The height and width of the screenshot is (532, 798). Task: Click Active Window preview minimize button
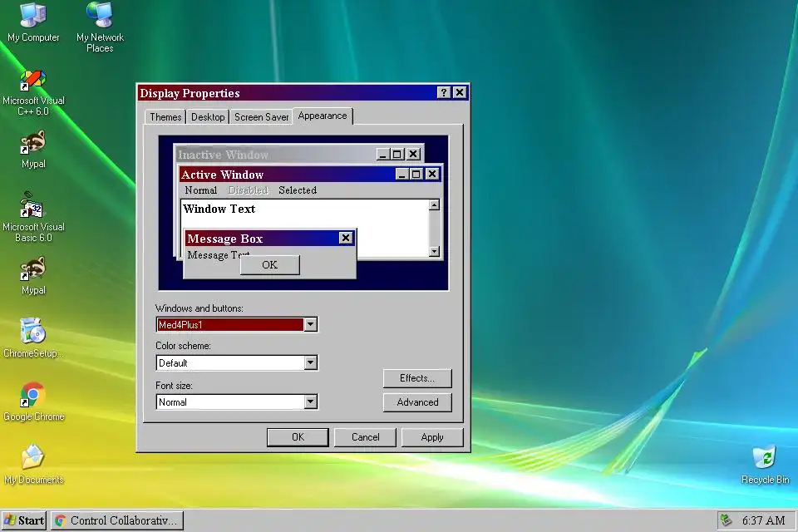pos(402,174)
